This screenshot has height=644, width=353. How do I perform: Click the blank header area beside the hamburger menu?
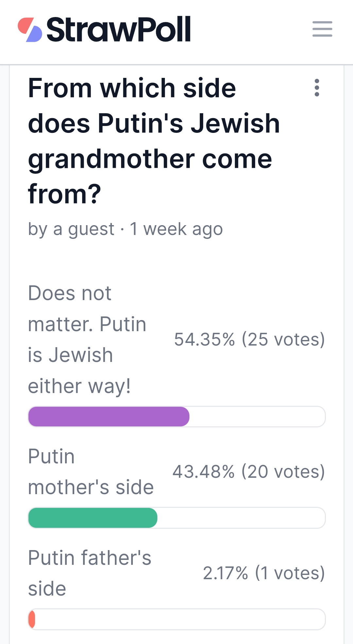point(252,29)
